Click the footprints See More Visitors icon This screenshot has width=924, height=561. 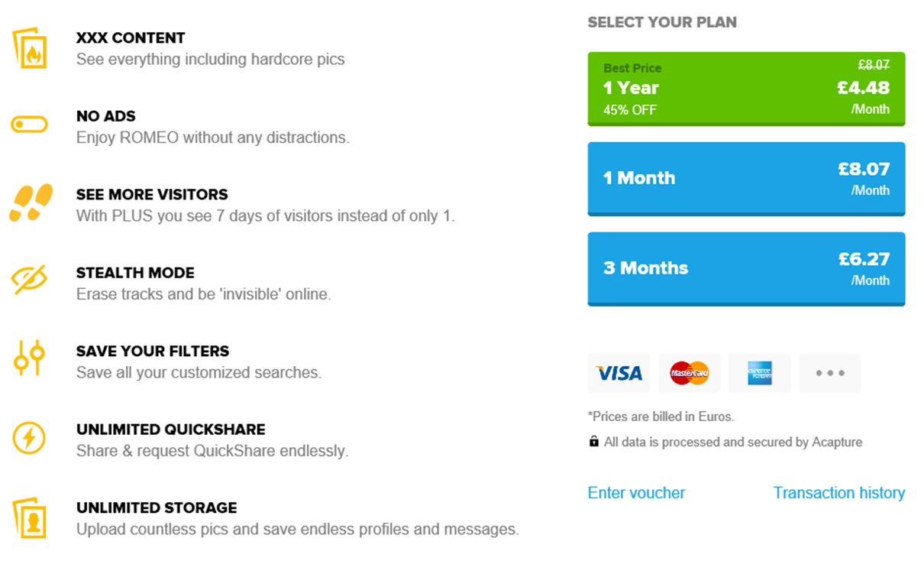(31, 203)
